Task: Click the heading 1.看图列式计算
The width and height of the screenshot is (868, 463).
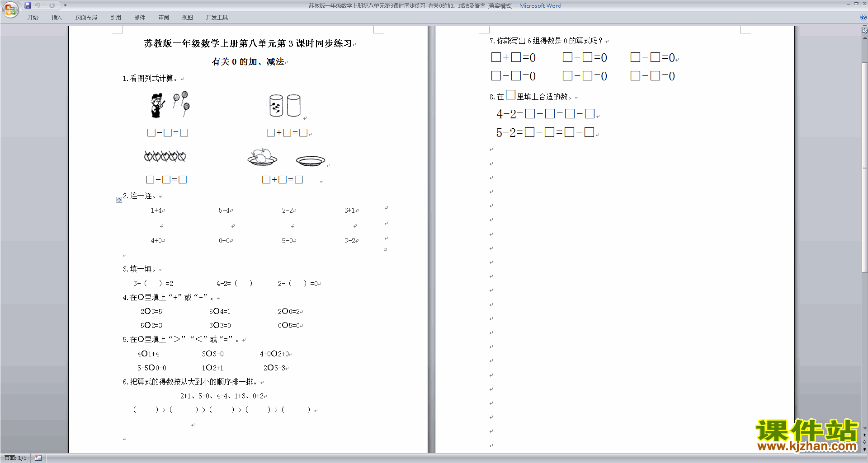Action: tap(151, 78)
